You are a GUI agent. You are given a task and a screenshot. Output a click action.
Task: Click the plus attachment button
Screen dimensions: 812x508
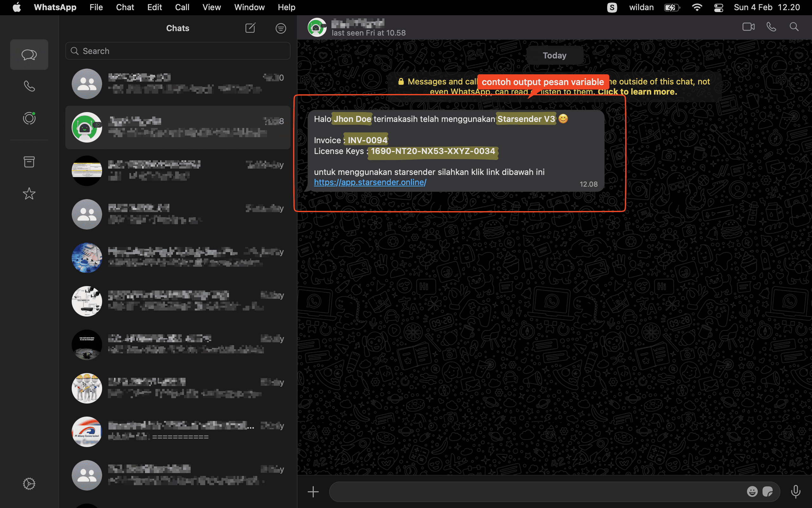(313, 492)
